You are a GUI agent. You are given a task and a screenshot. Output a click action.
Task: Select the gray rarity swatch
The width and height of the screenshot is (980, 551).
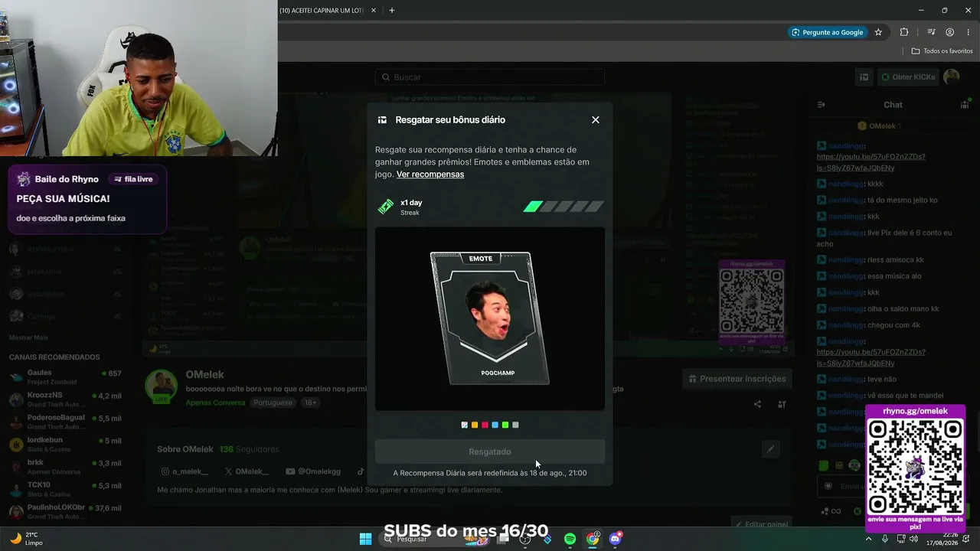tap(515, 425)
